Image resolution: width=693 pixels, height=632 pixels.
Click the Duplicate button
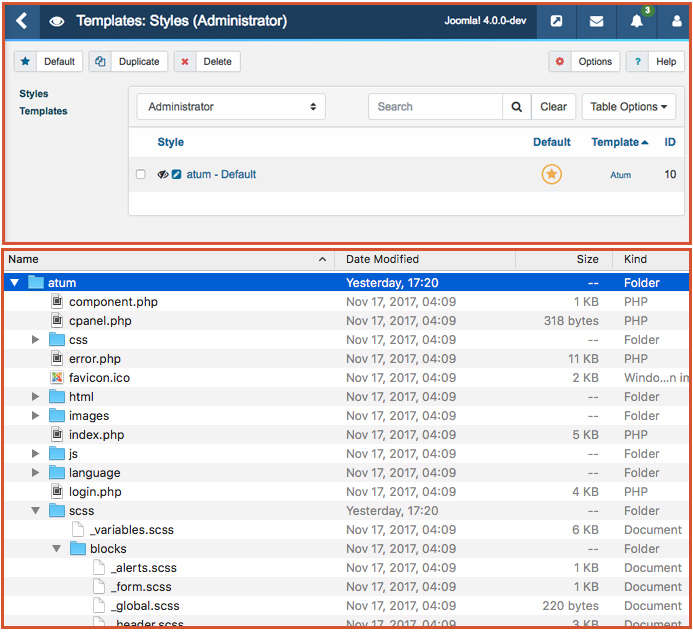click(128, 62)
